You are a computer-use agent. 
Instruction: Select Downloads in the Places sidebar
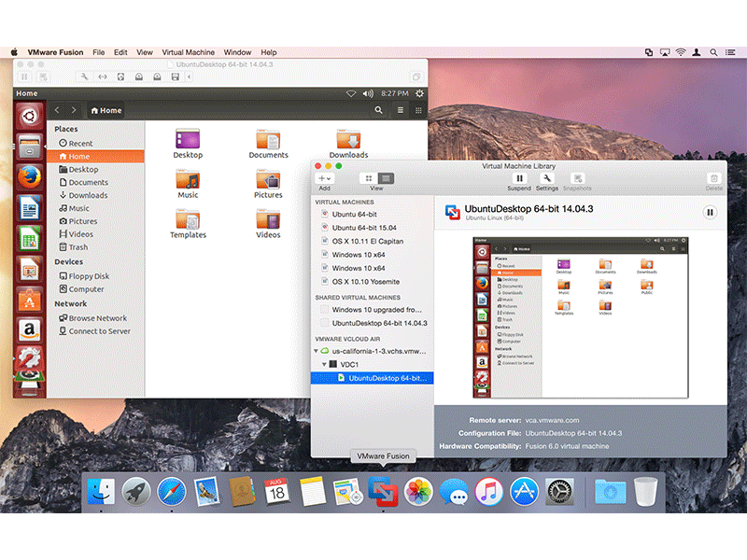(x=88, y=195)
